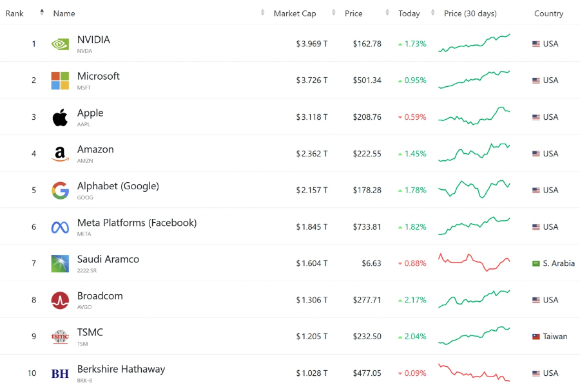Click the red down arrow in Saudi Aramco row
The image size is (580, 392).
point(400,264)
